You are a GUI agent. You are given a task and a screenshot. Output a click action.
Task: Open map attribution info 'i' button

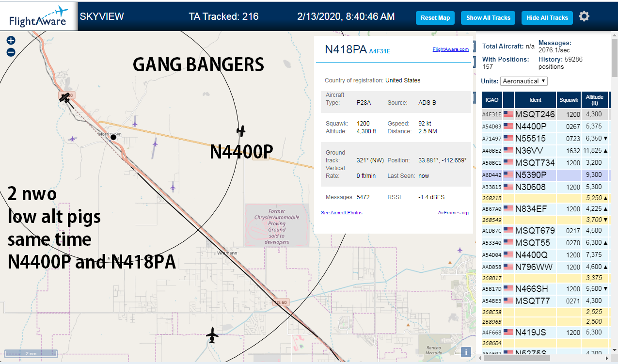click(465, 352)
